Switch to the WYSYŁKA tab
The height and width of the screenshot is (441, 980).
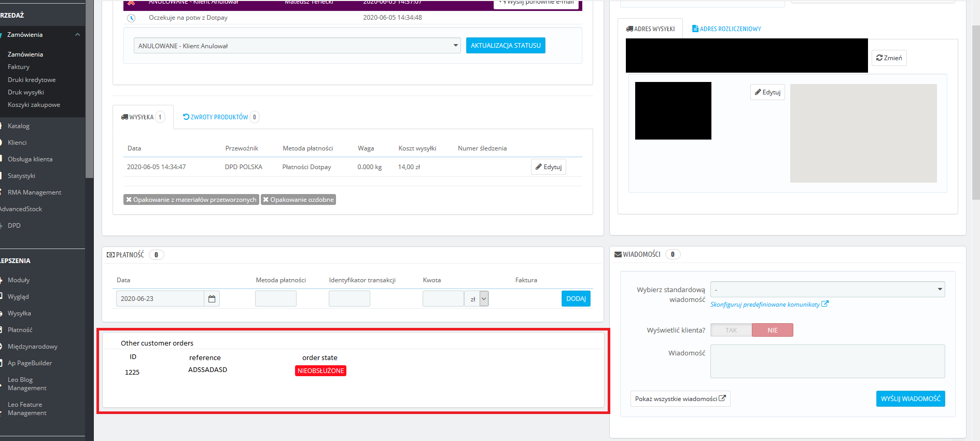coord(143,117)
